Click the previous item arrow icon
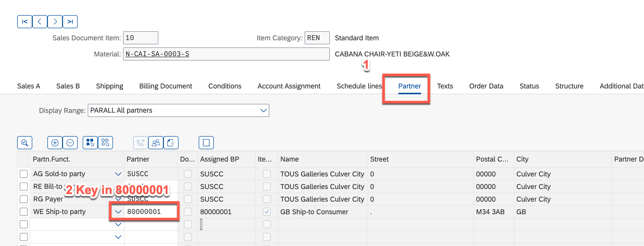 pos(40,22)
